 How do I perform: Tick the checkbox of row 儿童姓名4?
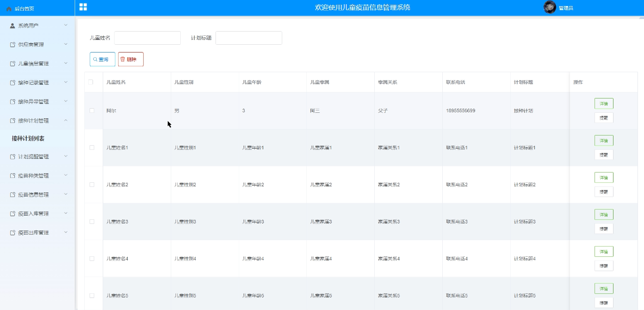[x=92, y=259]
